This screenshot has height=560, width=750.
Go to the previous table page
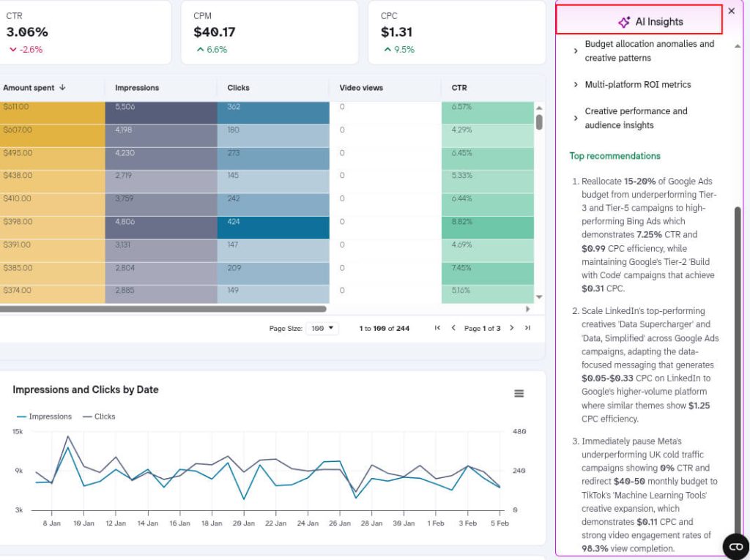pos(453,328)
